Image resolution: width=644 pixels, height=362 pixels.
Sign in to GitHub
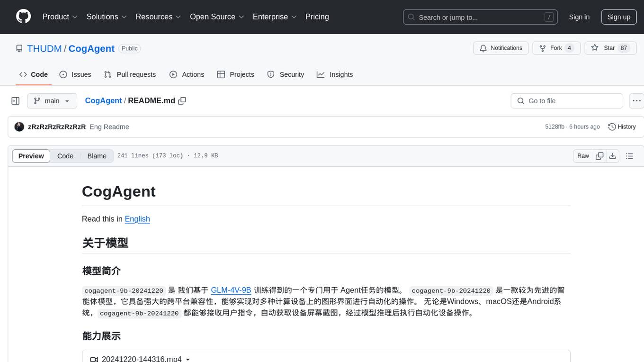[579, 17]
